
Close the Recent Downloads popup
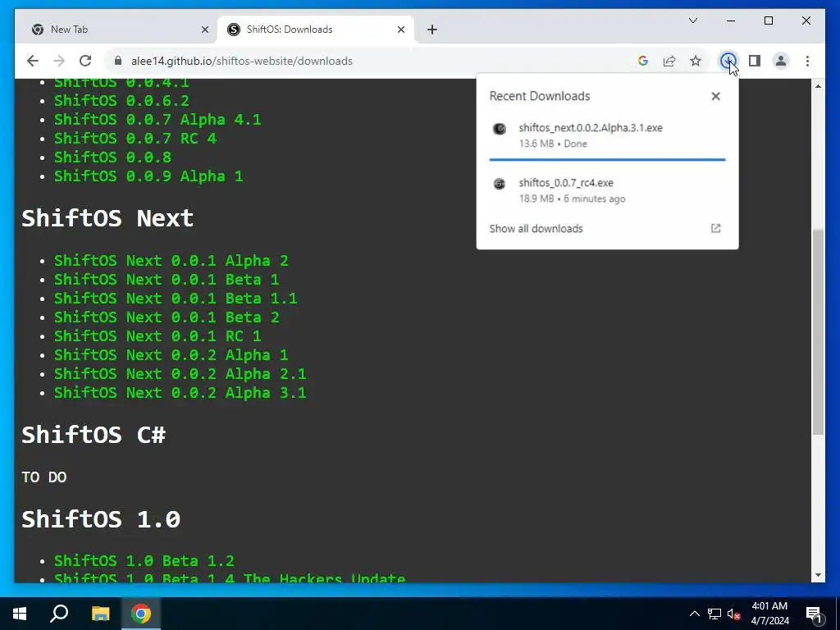coord(715,97)
